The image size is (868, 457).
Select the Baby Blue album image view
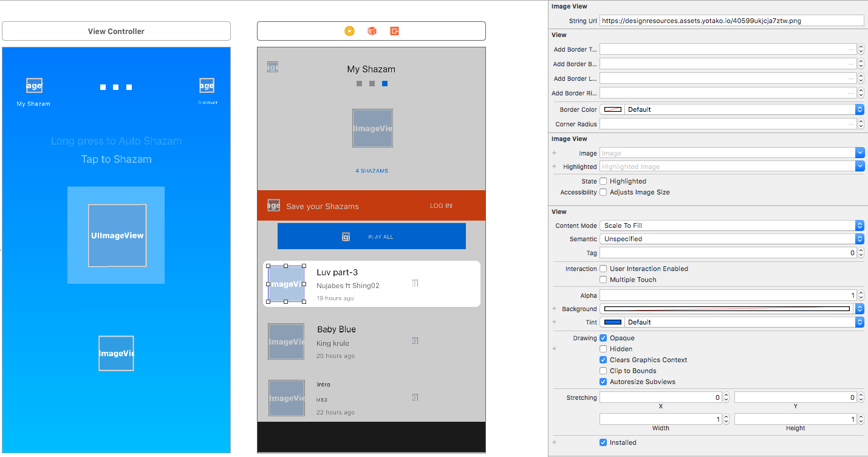pos(286,342)
